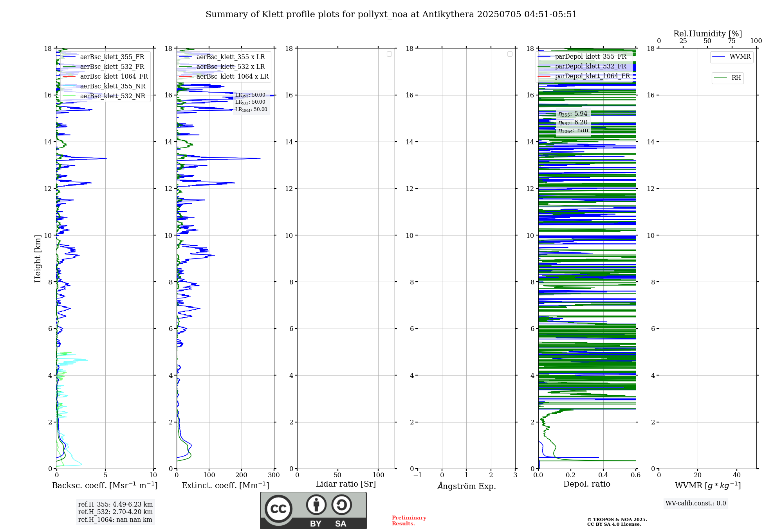Click empty legend box in Lidar ratio plot
The image size is (783, 532).
[389, 54]
